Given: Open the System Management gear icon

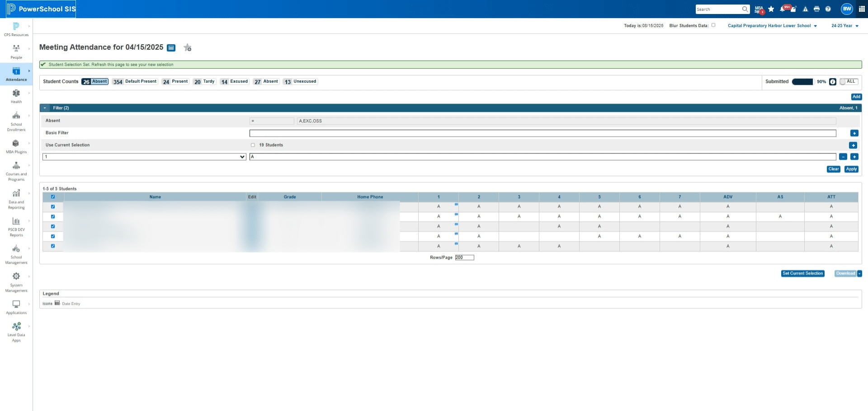Looking at the screenshot, I should click(x=16, y=276).
